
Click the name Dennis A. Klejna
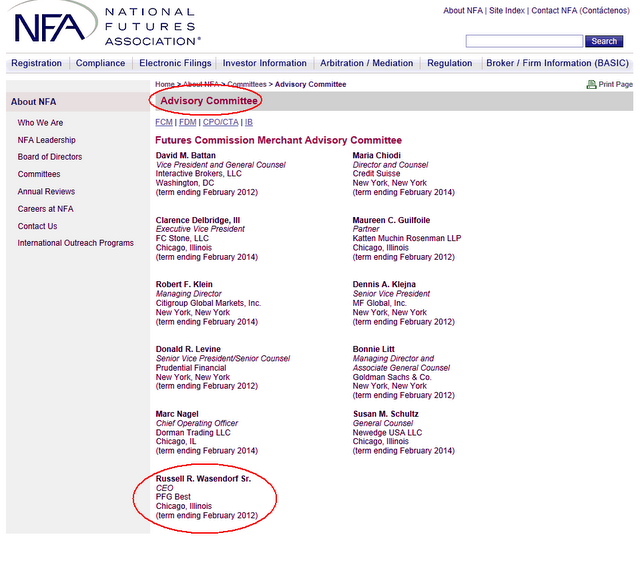[x=384, y=285]
